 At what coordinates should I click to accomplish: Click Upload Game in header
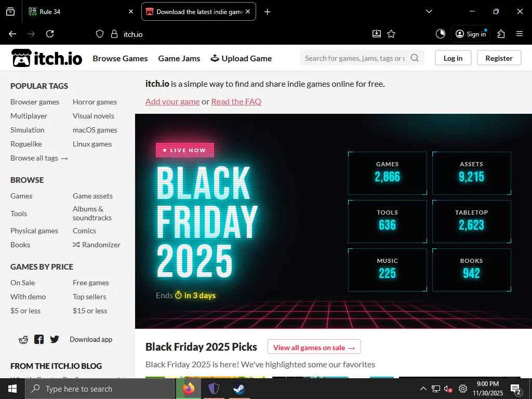click(241, 58)
